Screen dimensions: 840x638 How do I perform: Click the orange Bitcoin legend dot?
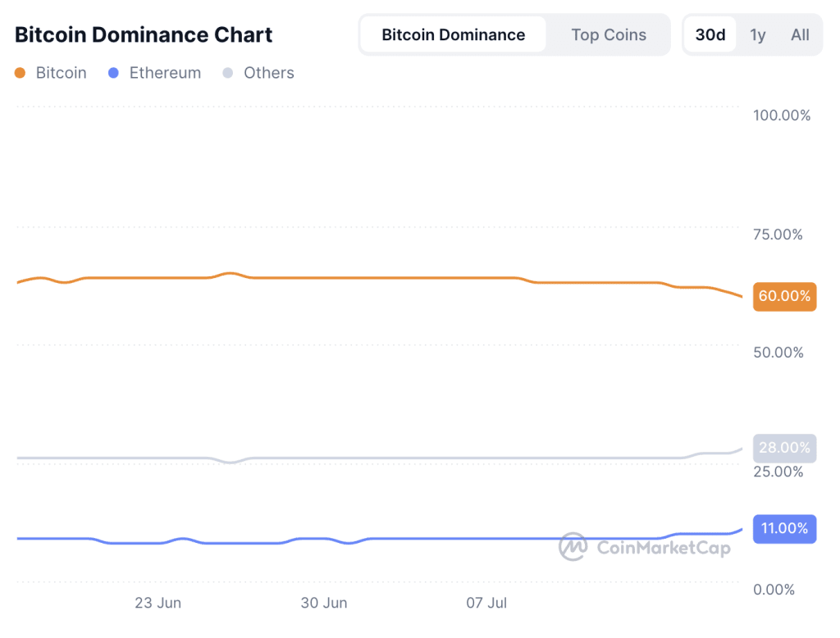click(21, 73)
